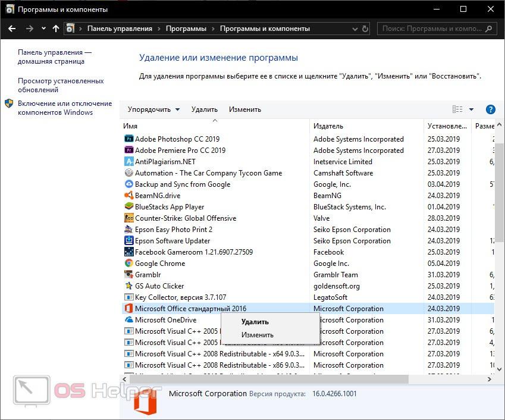Sort by the Имя column header
Image resolution: width=505 pixels, height=420 pixels.
point(215,126)
